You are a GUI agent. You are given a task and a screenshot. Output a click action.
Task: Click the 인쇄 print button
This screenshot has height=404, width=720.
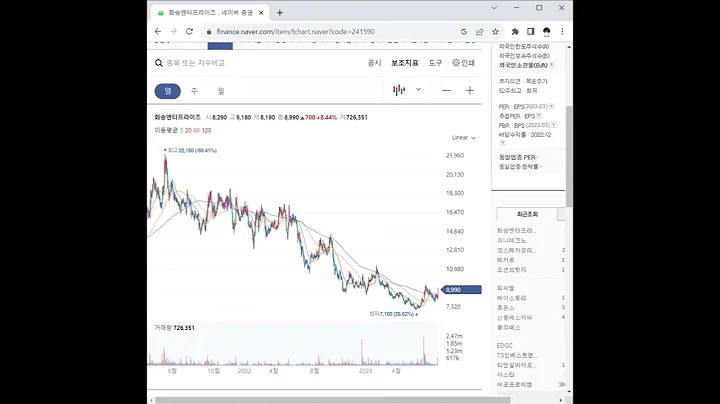[463, 63]
